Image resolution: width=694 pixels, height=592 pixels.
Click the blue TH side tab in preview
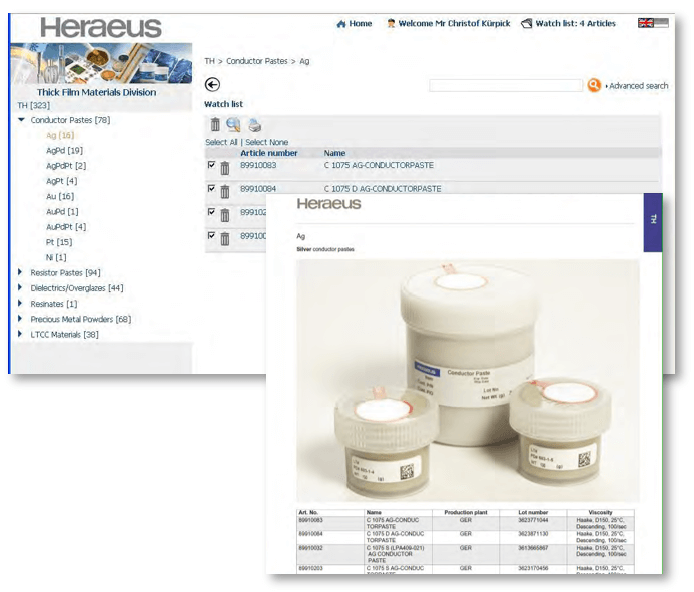tap(653, 223)
